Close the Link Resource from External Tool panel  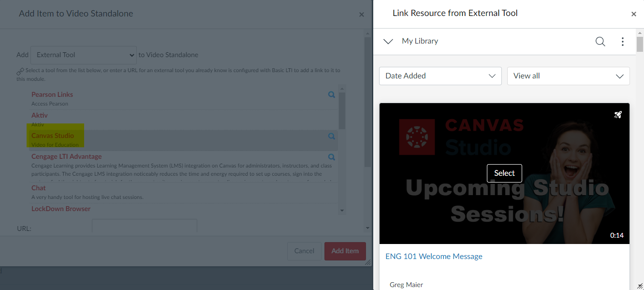(x=634, y=14)
